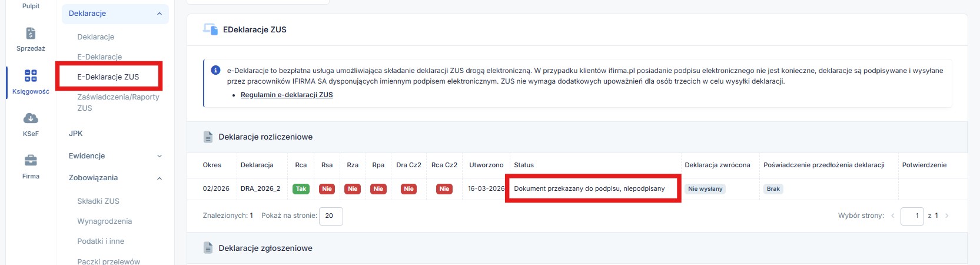Click the Deklaracje rozliczeniowe document icon
This screenshot has width=980, height=265.
click(x=208, y=137)
